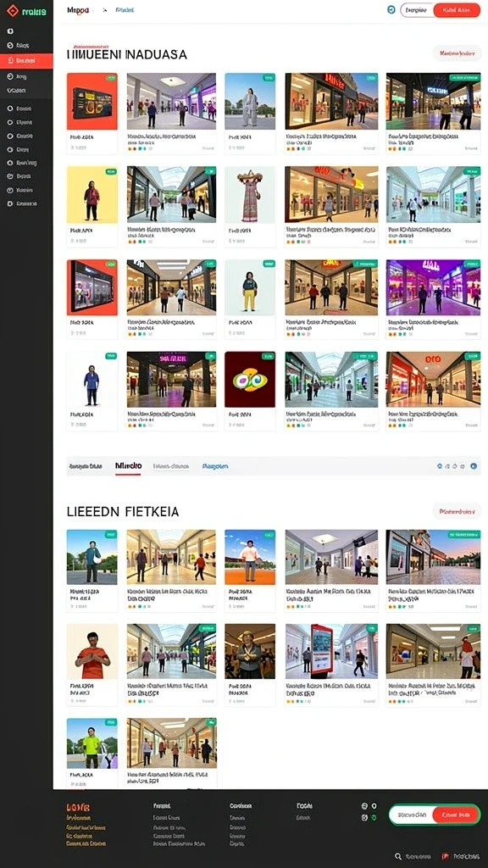The image size is (488, 868).
Task: Click the white input field in the footer pill
Action: pos(413,815)
